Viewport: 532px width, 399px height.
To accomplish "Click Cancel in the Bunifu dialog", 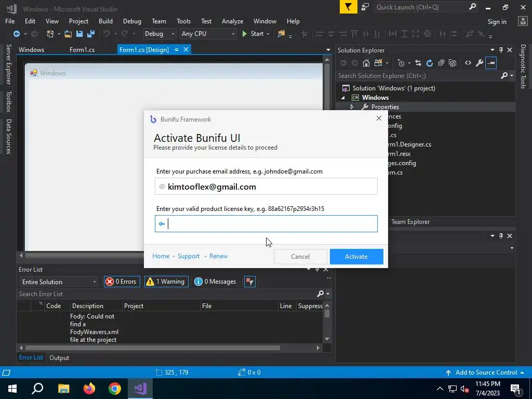I will tap(300, 257).
